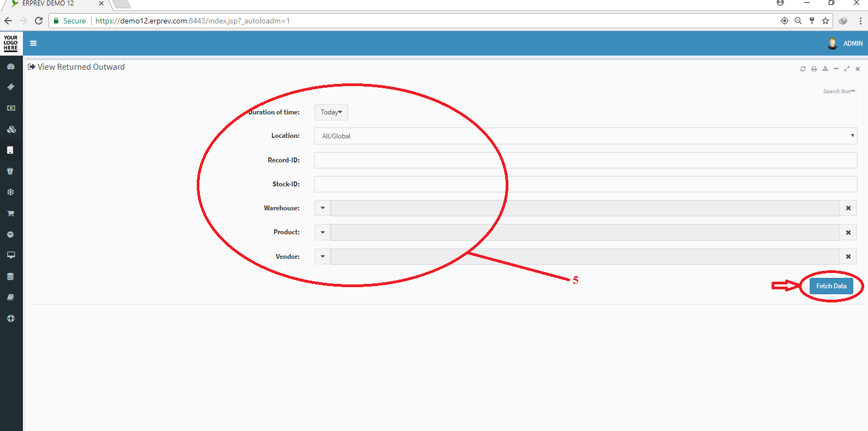Click the saved-password key icon

click(x=812, y=21)
